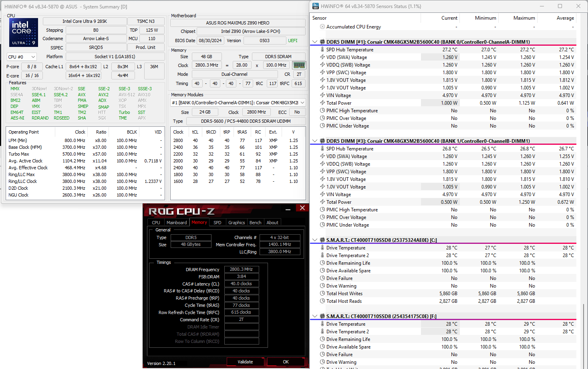The height and width of the screenshot is (369, 588).
Task: Collapse the S.M.A.R.T. CT4000T710SSD8 [C:] group
Action: click(x=315, y=240)
